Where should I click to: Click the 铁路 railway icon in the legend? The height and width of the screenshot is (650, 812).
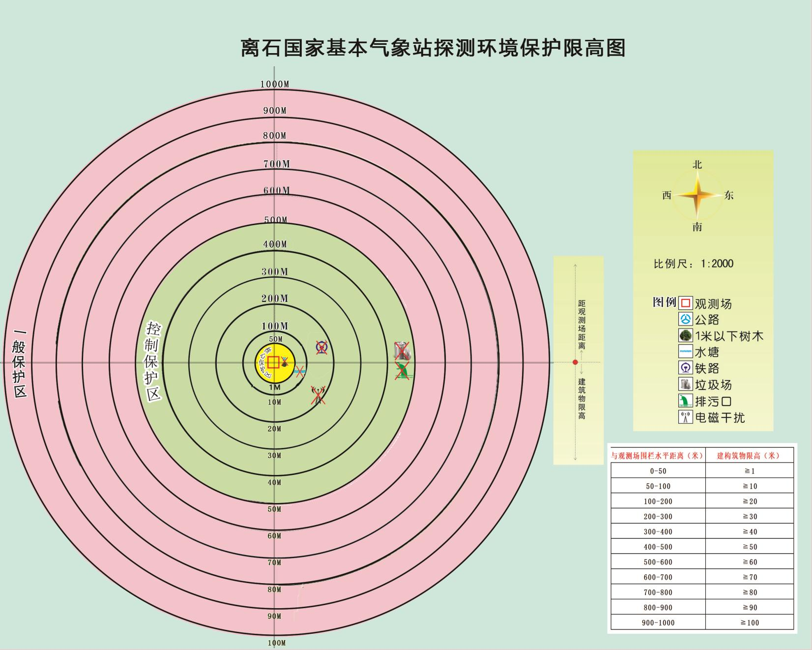click(685, 368)
